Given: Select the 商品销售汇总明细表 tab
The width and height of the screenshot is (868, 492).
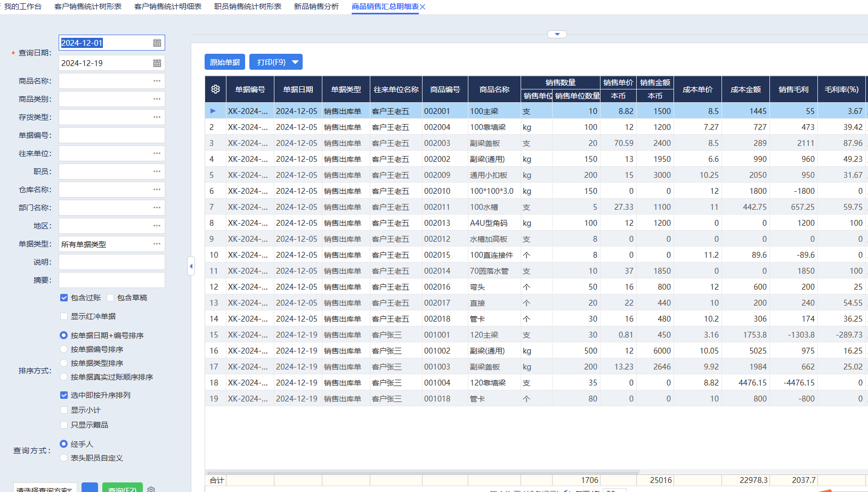Looking at the screenshot, I should (385, 6).
